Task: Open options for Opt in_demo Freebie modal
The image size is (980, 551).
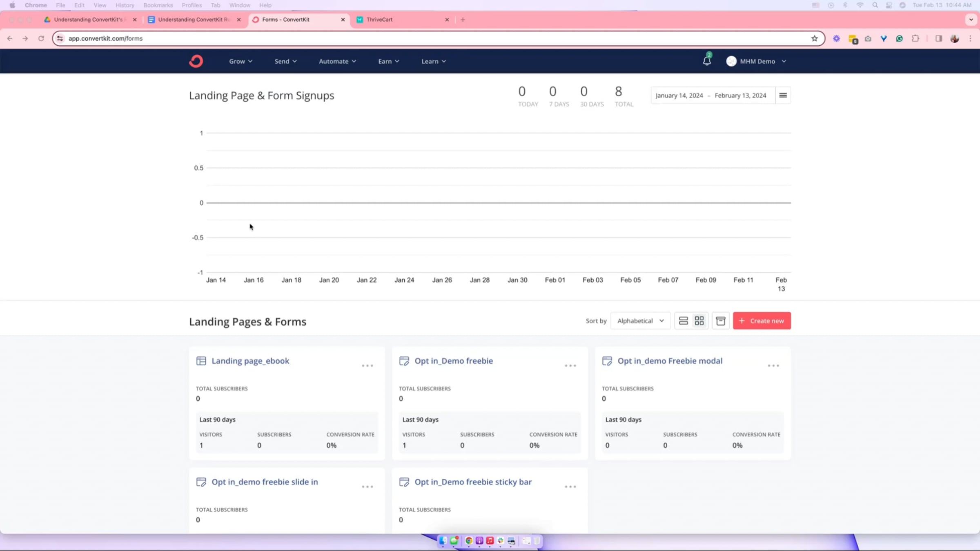Action: (773, 366)
